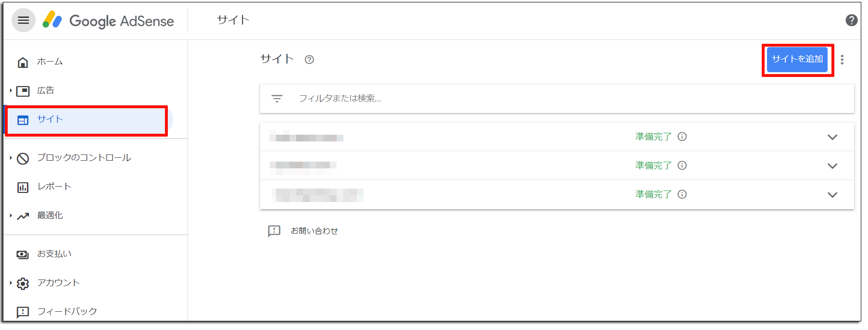Image resolution: width=868 pixels, height=330 pixels.
Task: Click help icon beside サイト heading
Action: (309, 60)
